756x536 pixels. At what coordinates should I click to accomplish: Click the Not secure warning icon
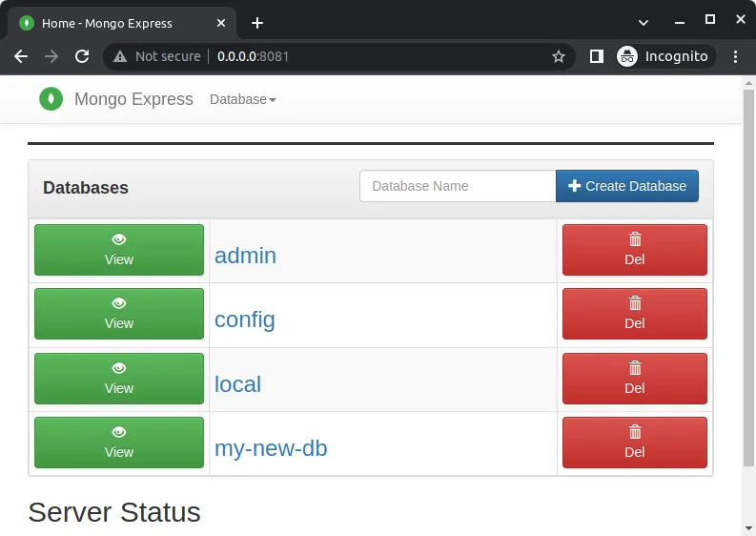coord(120,56)
